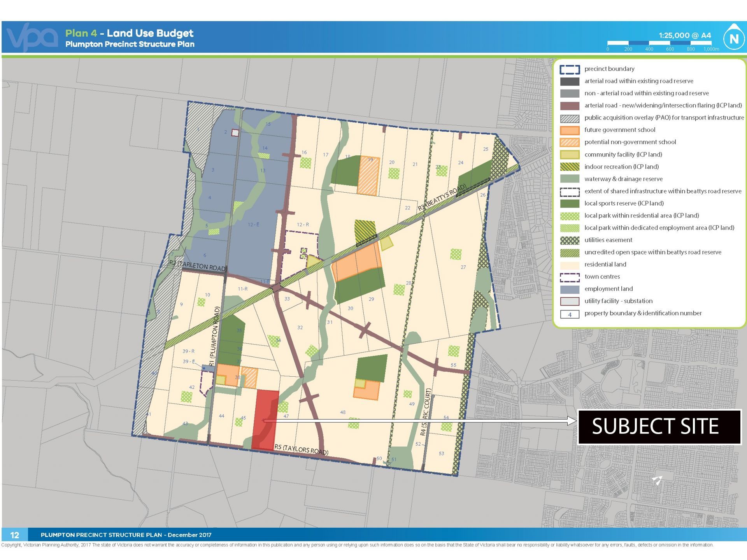Click the precinct boundary legend symbol
747x560 pixels.
[x=570, y=69]
